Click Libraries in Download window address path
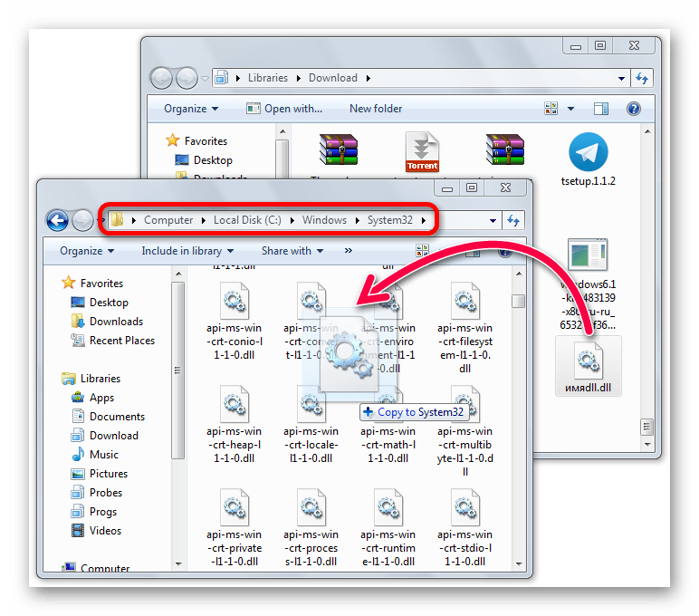 268,78
